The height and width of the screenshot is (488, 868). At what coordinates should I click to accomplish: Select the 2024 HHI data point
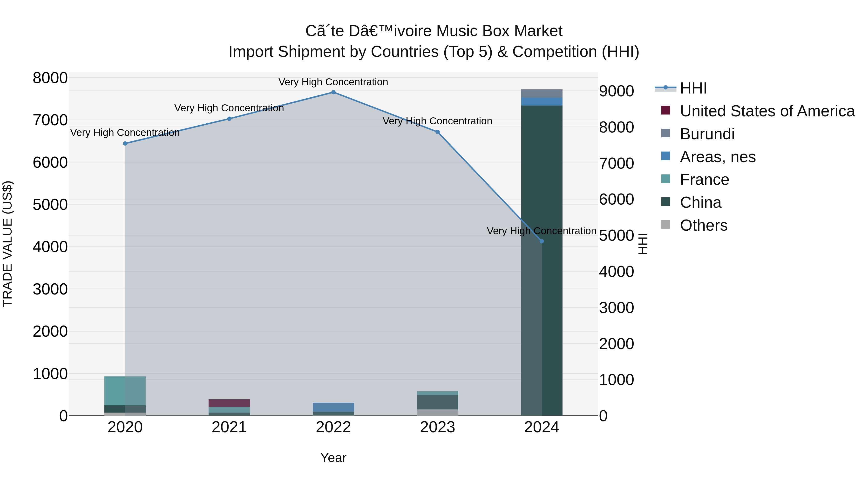542,241
